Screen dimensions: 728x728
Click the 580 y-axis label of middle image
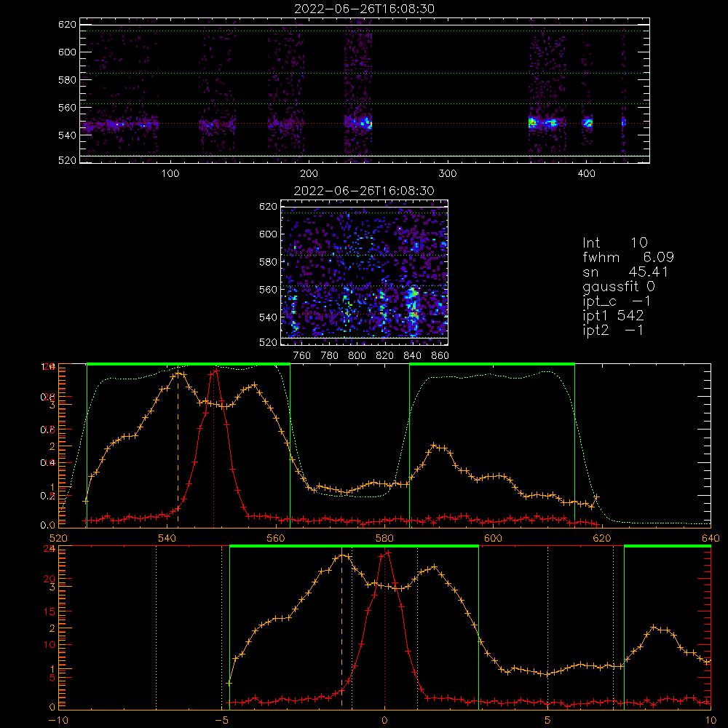[269, 262]
